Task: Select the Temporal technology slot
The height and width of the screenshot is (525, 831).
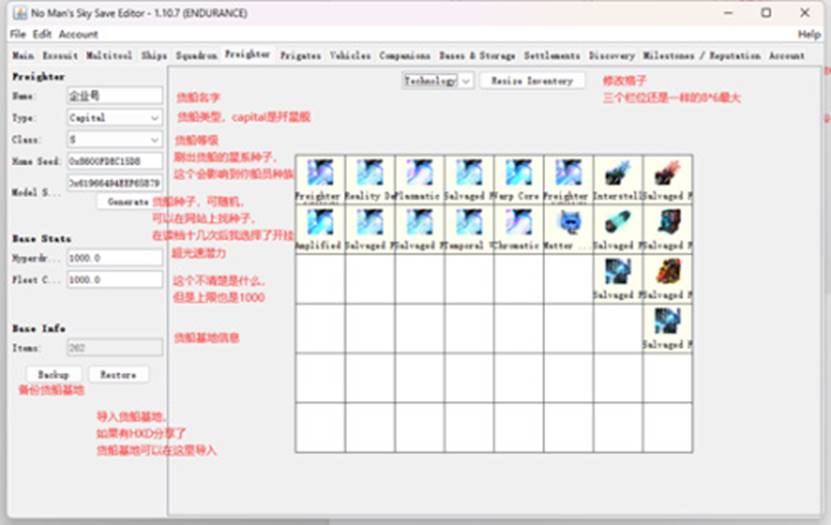Action: point(469,229)
